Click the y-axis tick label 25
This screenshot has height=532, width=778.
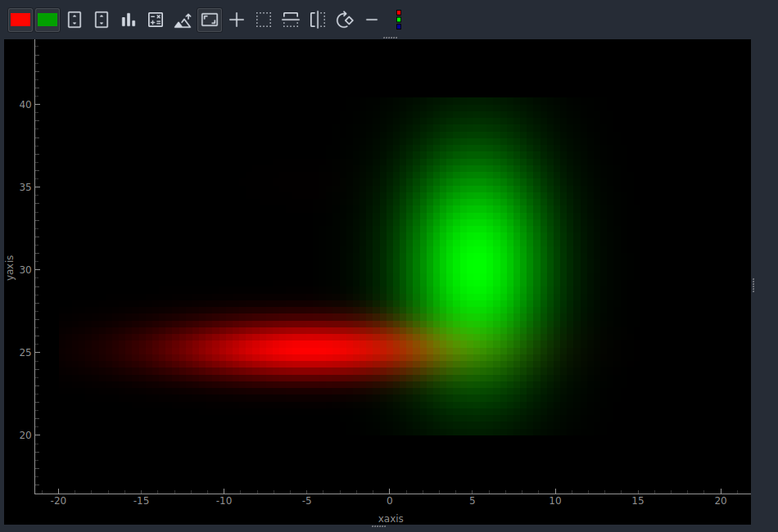click(x=25, y=353)
